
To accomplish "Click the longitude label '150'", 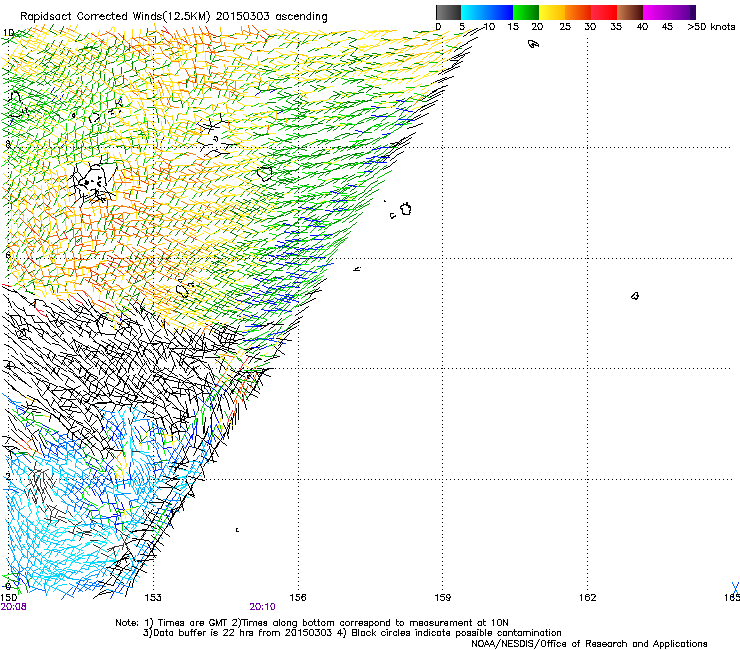I will [9, 598].
